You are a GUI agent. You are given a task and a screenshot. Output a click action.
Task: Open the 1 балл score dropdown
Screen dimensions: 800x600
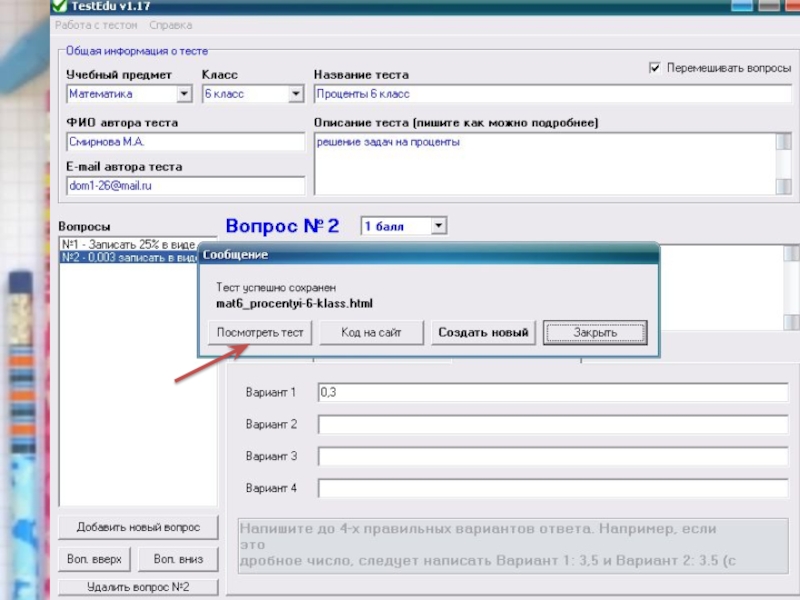click(x=438, y=226)
